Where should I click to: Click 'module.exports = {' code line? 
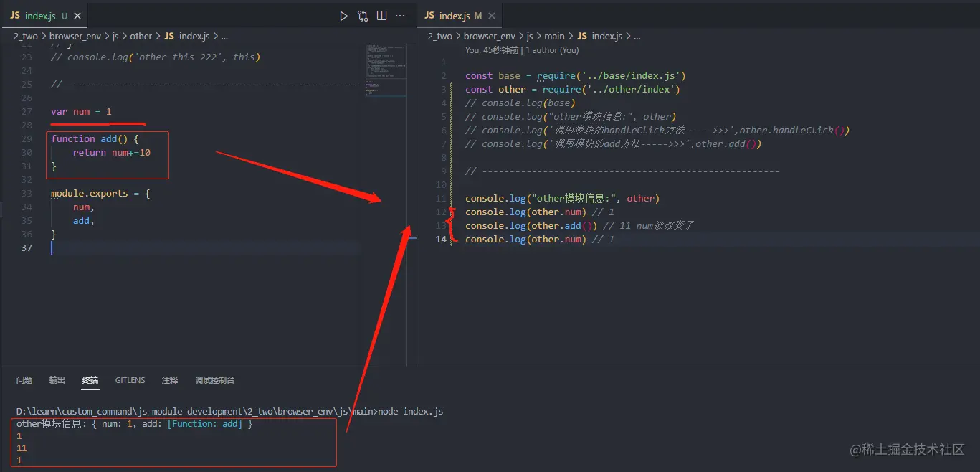pos(100,194)
